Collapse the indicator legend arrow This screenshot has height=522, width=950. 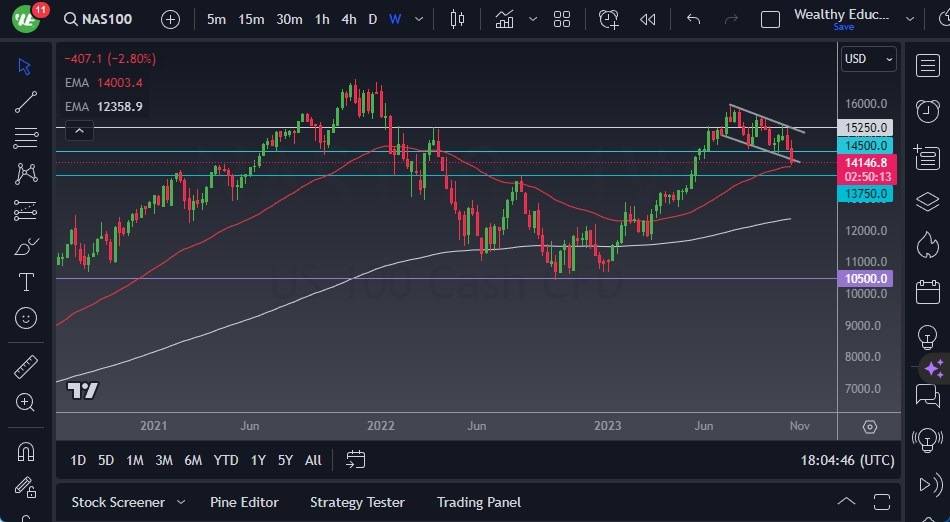tap(78, 130)
